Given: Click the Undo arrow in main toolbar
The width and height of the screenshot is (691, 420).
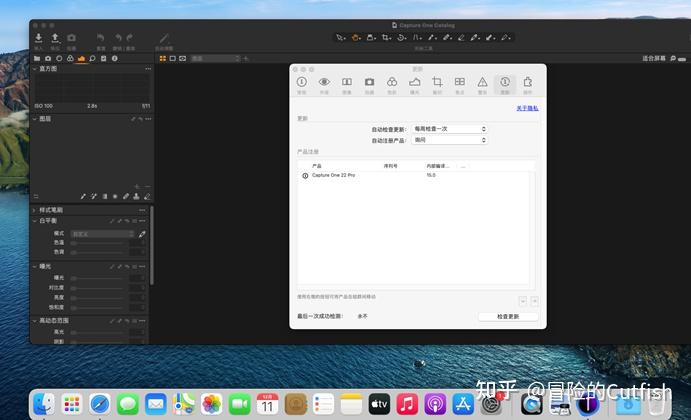Looking at the screenshot, I should [x=118, y=38].
